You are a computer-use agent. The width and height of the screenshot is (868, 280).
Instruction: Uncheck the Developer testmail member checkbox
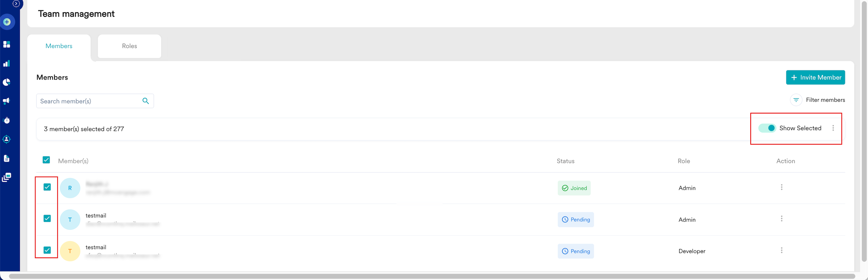pyautogui.click(x=47, y=250)
